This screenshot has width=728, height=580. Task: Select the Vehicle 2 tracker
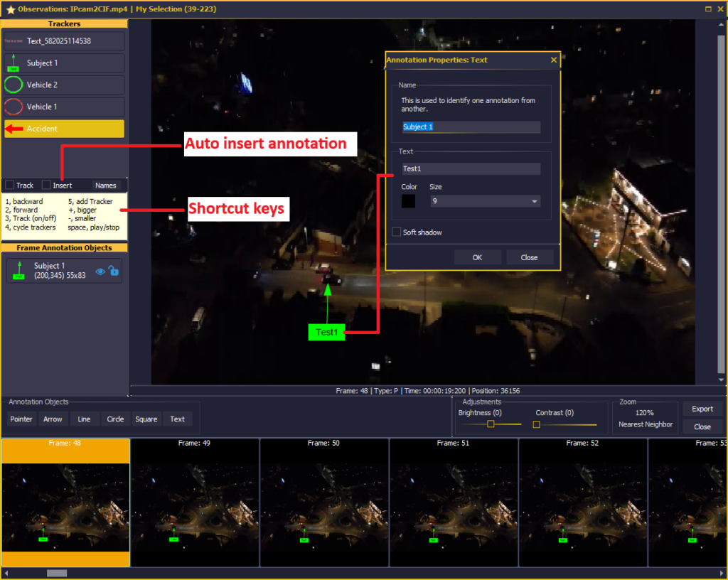[64, 85]
